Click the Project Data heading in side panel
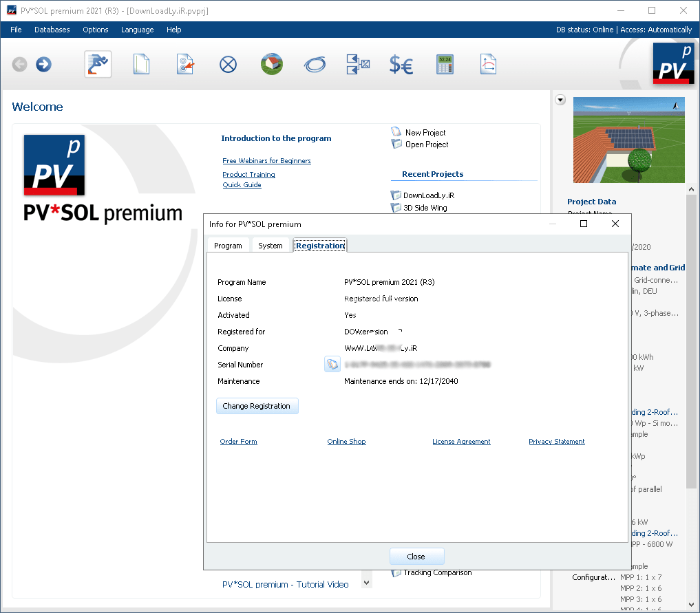 (x=591, y=202)
